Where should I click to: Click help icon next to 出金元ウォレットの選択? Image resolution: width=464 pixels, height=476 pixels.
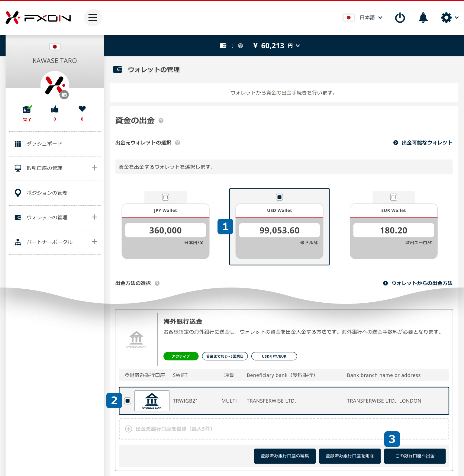click(x=178, y=143)
